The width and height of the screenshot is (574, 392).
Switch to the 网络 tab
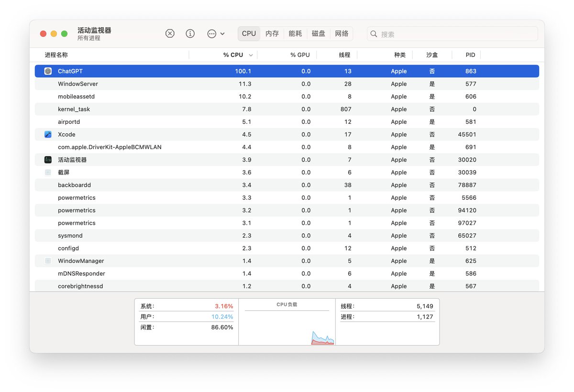click(x=342, y=33)
